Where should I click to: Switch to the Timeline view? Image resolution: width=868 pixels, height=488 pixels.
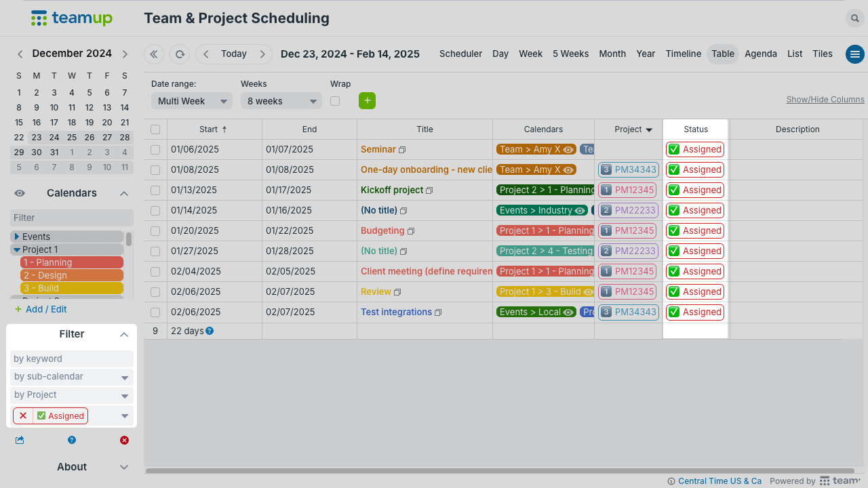(683, 54)
